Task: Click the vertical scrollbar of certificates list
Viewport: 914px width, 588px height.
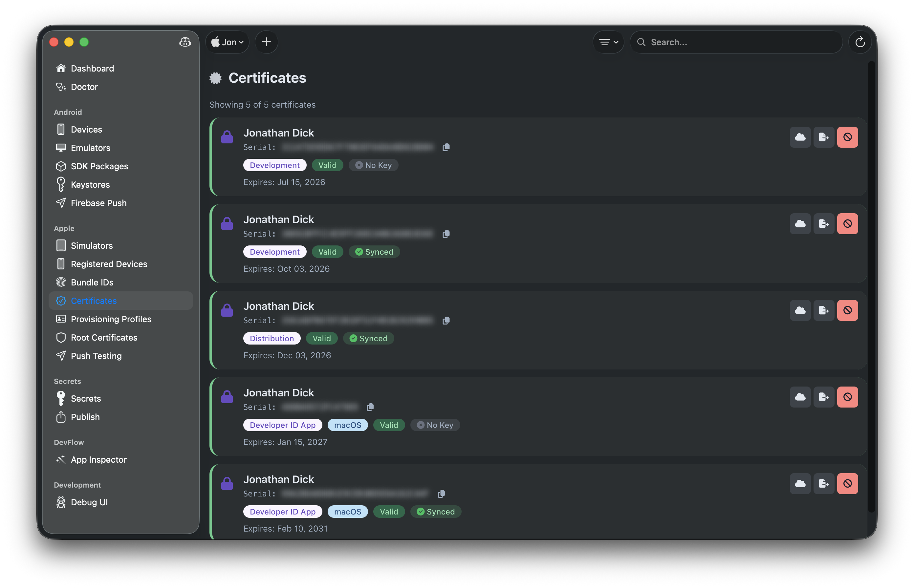Action: (871, 286)
